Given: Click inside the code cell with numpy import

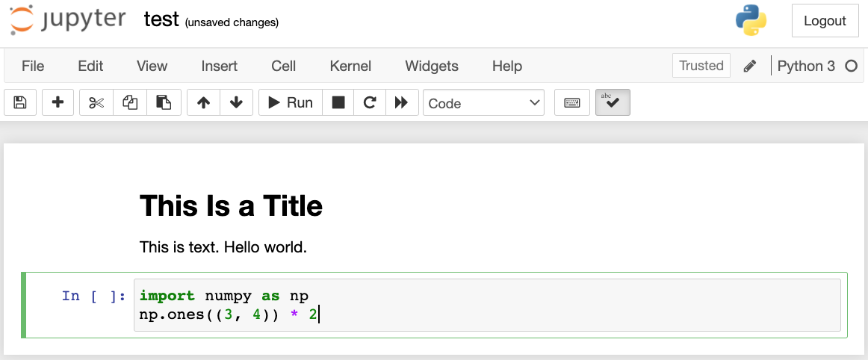Looking at the screenshot, I should 486,305.
